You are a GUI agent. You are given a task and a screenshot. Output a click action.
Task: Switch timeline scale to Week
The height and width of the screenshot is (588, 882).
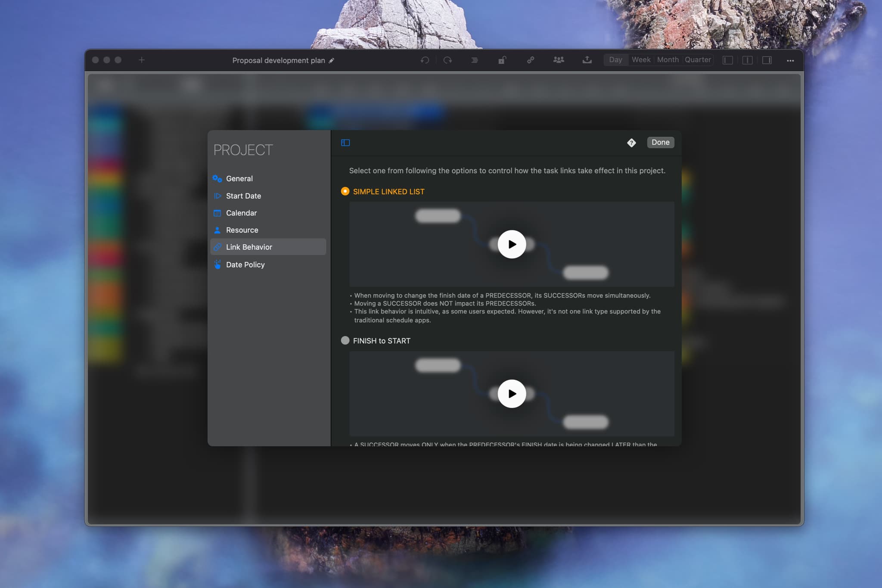point(641,60)
